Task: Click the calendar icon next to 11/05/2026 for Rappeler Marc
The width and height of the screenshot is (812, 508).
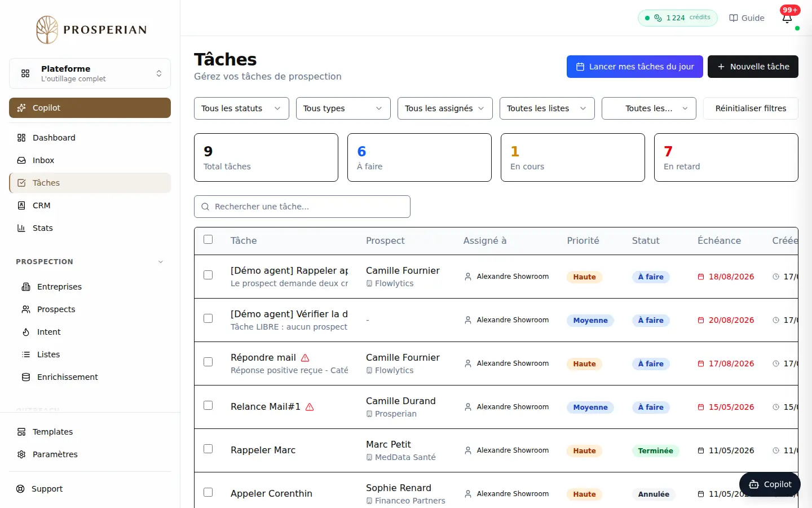Action: click(x=701, y=451)
